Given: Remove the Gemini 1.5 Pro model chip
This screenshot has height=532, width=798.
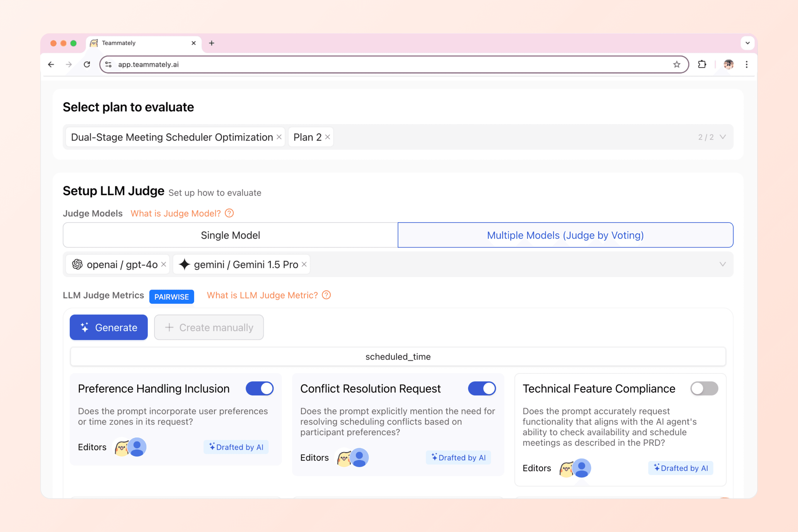Looking at the screenshot, I should (x=304, y=264).
